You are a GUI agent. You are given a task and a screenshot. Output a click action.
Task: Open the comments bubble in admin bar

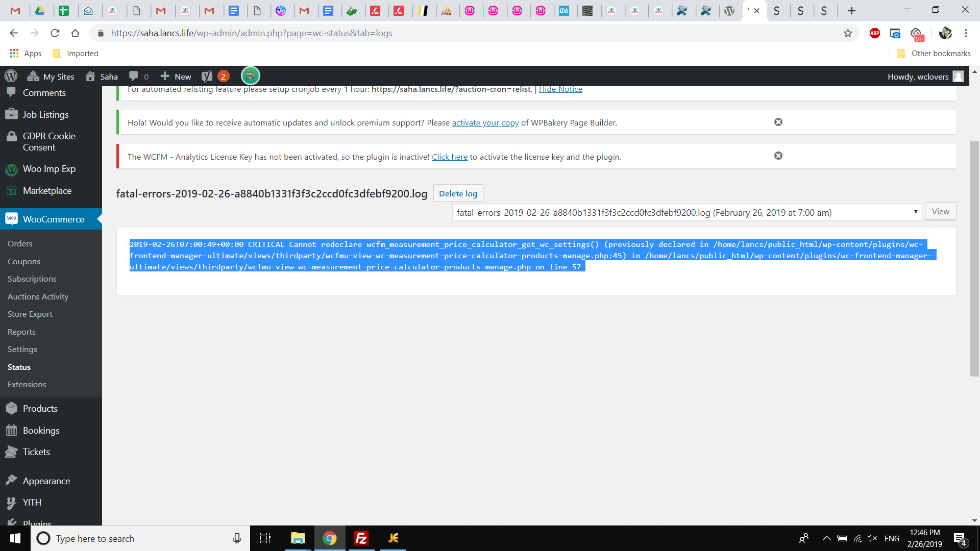pyautogui.click(x=139, y=77)
